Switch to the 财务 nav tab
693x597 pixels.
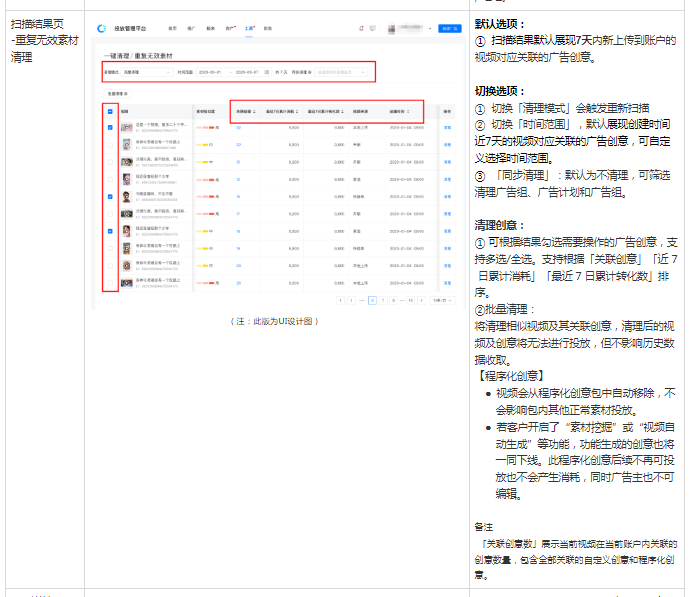(x=268, y=28)
